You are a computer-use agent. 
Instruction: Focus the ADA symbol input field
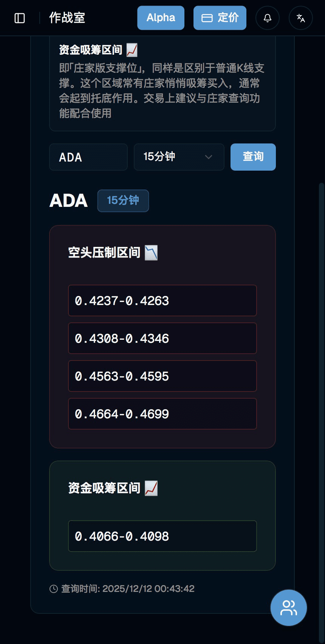coord(88,157)
